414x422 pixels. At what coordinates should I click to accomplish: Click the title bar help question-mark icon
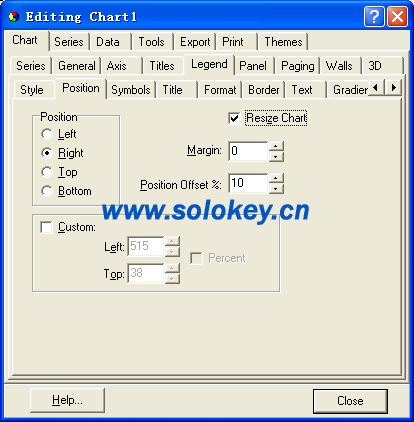(374, 16)
